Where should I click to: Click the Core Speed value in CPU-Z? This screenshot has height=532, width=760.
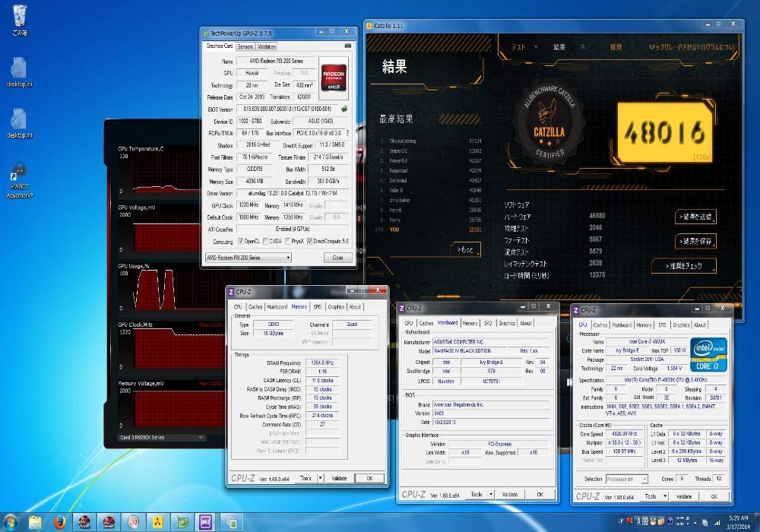click(x=624, y=434)
